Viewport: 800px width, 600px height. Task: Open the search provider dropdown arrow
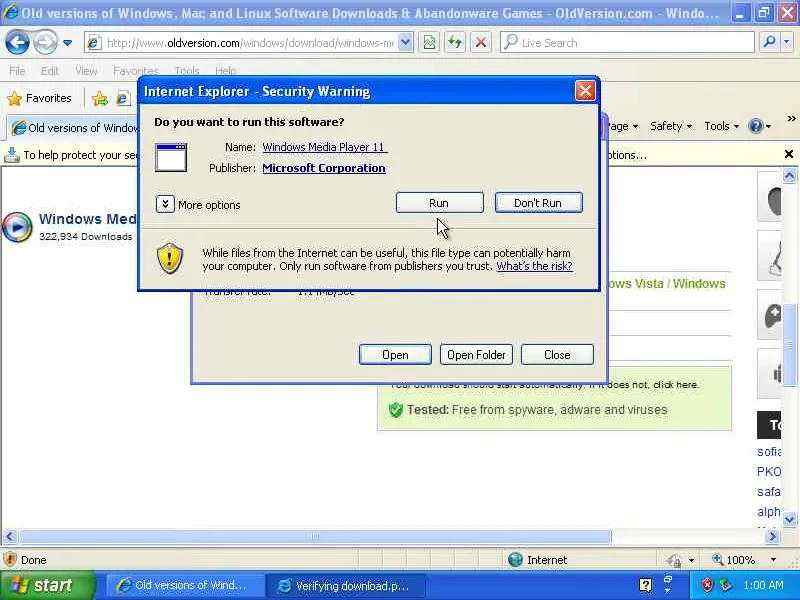click(x=787, y=42)
